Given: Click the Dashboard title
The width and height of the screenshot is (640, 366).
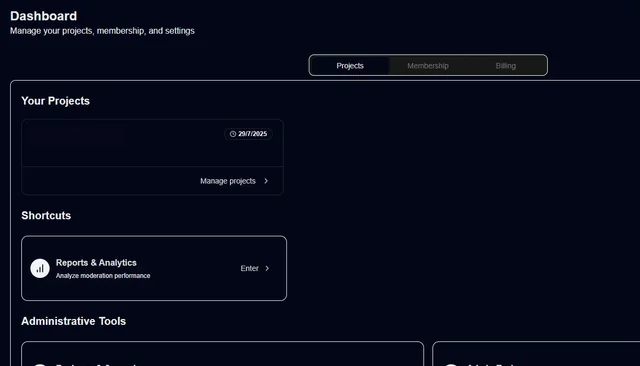Looking at the screenshot, I should (43, 16).
